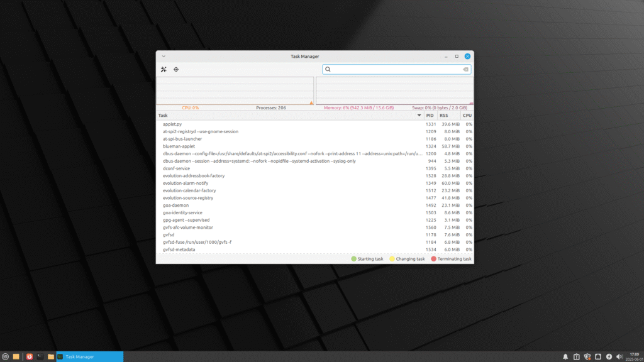
Task: Open the clipboard tray icon
Action: (576, 357)
